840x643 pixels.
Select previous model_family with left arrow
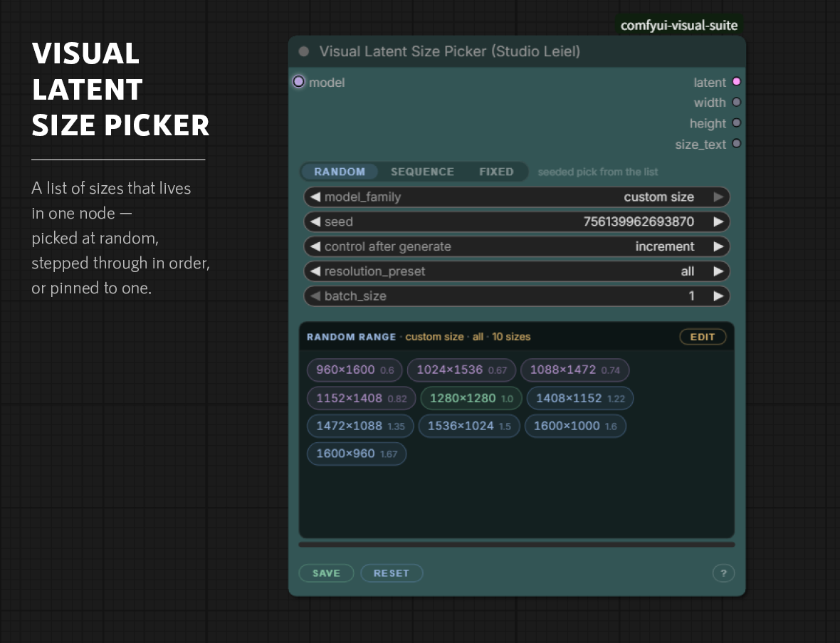(x=315, y=197)
